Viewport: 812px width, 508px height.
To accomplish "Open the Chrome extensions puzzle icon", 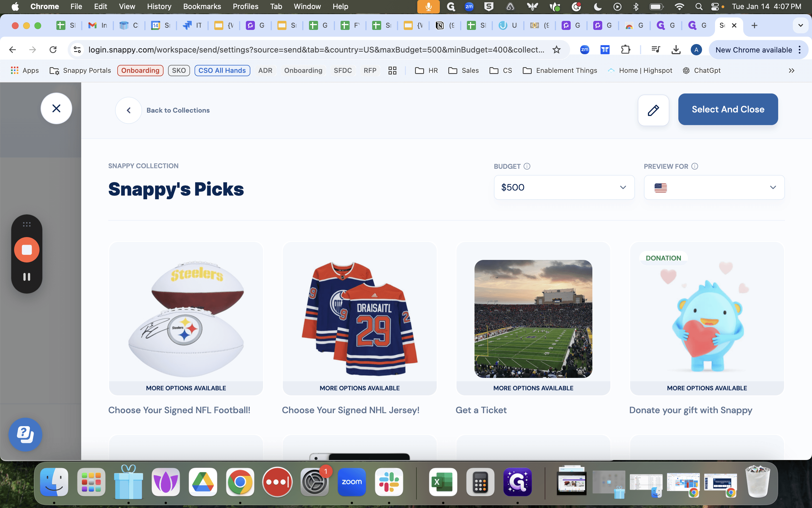I will click(x=625, y=50).
